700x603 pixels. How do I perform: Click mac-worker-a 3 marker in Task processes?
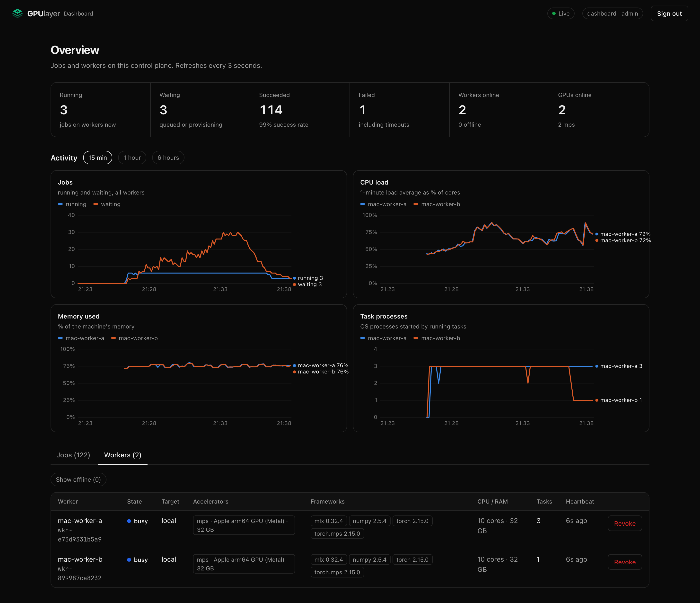[x=597, y=366]
